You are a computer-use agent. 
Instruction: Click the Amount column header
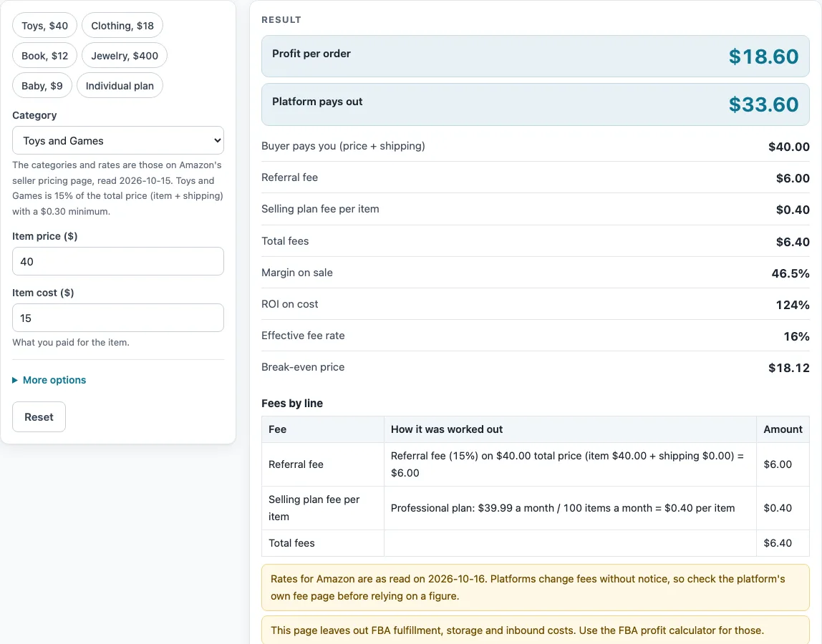[783, 429]
